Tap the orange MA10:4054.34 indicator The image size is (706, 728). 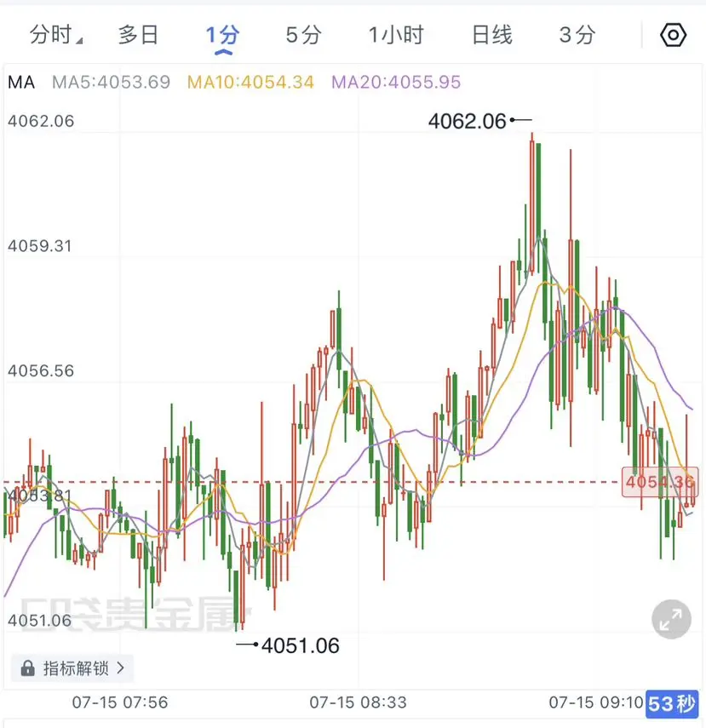pos(251,83)
